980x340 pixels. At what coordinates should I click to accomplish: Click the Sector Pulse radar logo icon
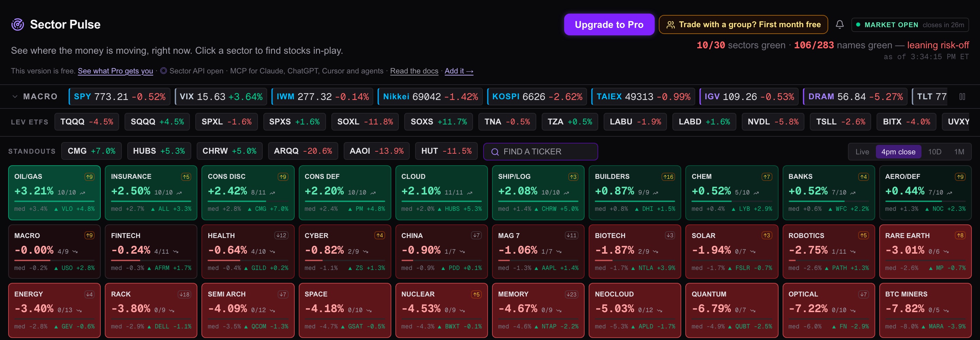click(x=17, y=24)
